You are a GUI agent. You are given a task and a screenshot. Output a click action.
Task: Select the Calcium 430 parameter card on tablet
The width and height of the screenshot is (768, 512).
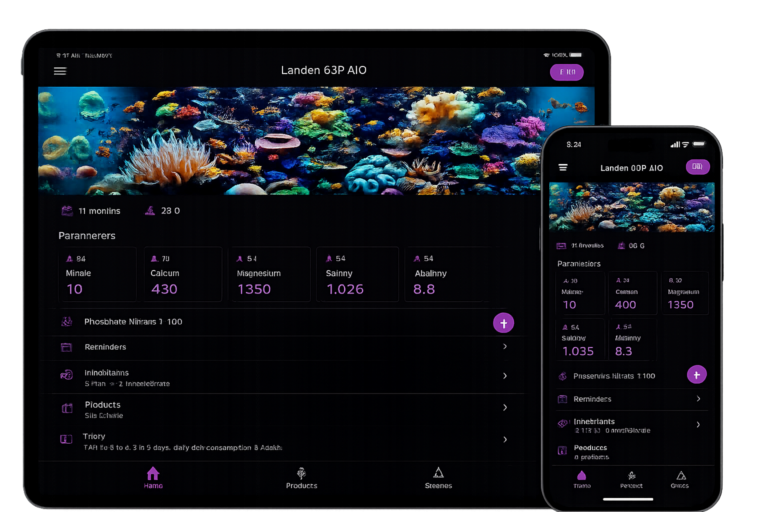click(182, 274)
